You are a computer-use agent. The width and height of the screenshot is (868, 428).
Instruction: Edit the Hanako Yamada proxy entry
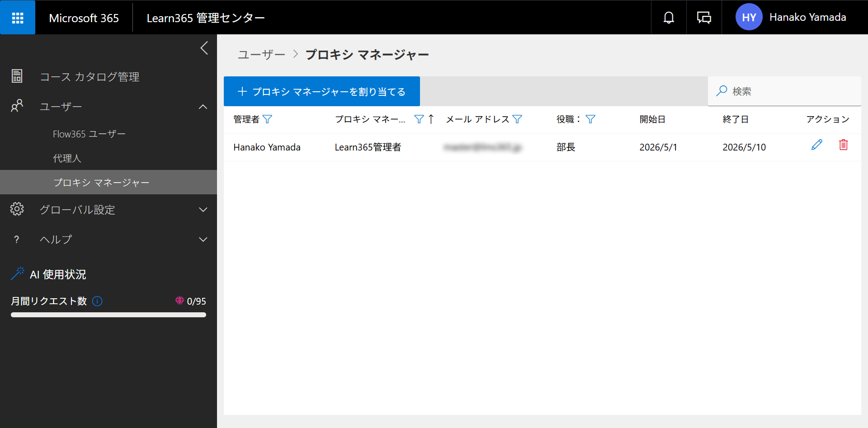click(x=816, y=145)
